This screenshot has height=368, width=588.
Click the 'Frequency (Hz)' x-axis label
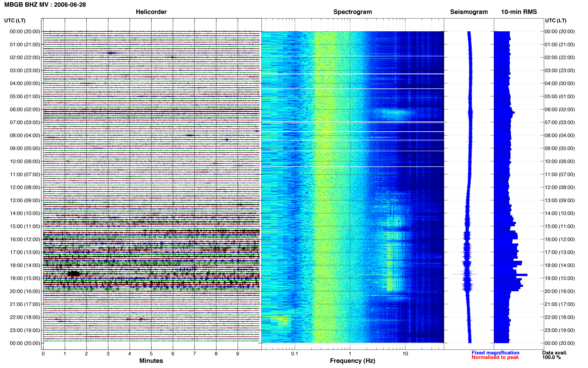[x=352, y=361]
